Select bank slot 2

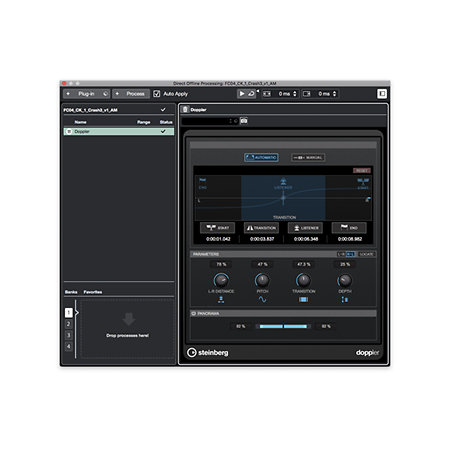[68, 324]
